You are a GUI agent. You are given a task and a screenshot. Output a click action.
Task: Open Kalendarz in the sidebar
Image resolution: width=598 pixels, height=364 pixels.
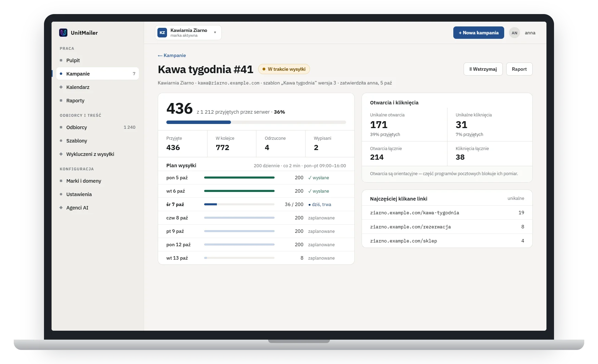pos(98,87)
